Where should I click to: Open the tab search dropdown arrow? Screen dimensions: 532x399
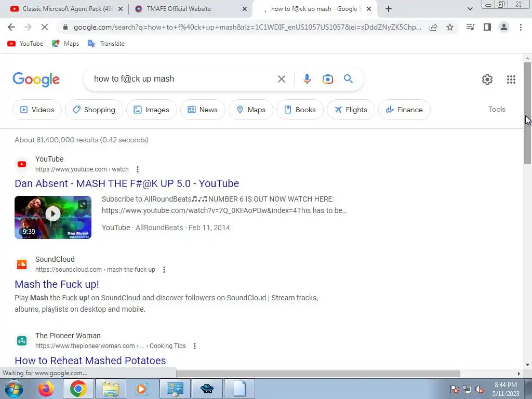tap(470, 9)
